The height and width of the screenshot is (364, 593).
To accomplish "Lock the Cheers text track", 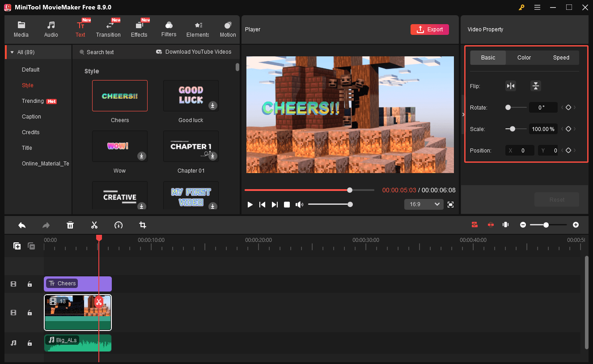I will pos(30,284).
